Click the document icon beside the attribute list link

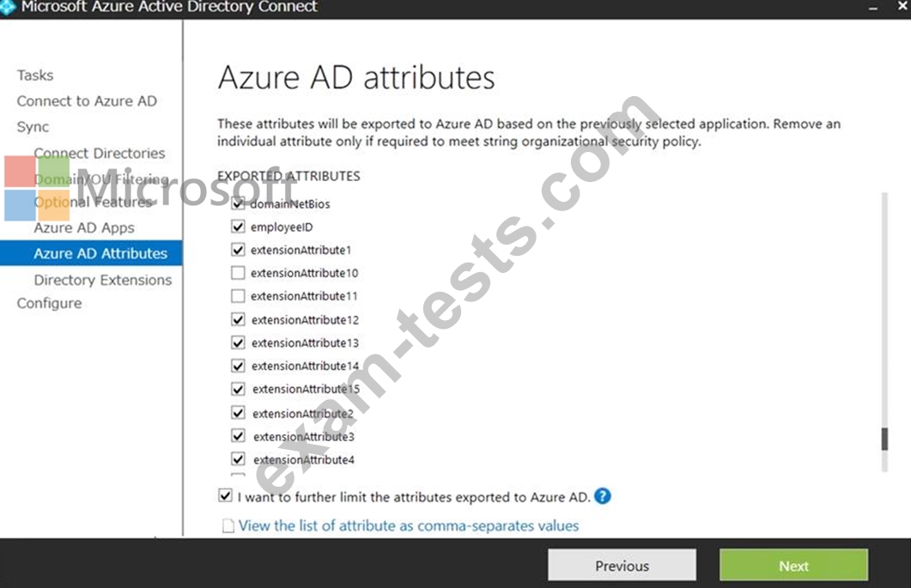click(x=228, y=525)
